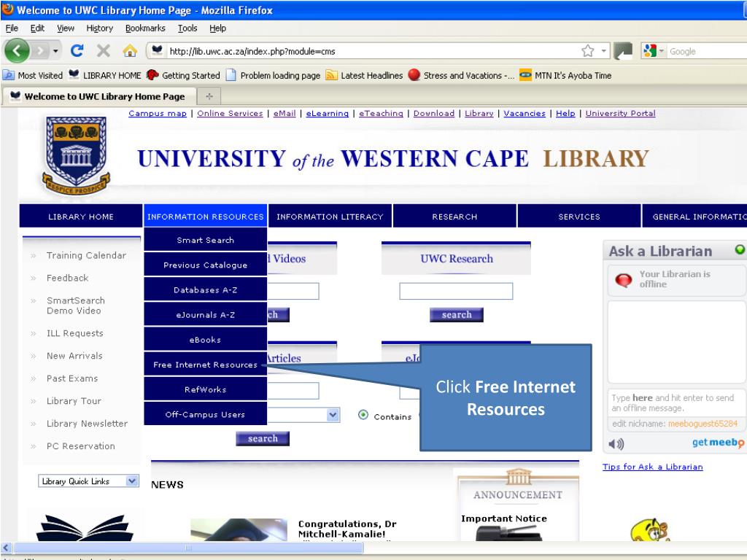The image size is (747, 560).
Task: Click the edit nickname meeboguest65284 text
Action: 675,424
